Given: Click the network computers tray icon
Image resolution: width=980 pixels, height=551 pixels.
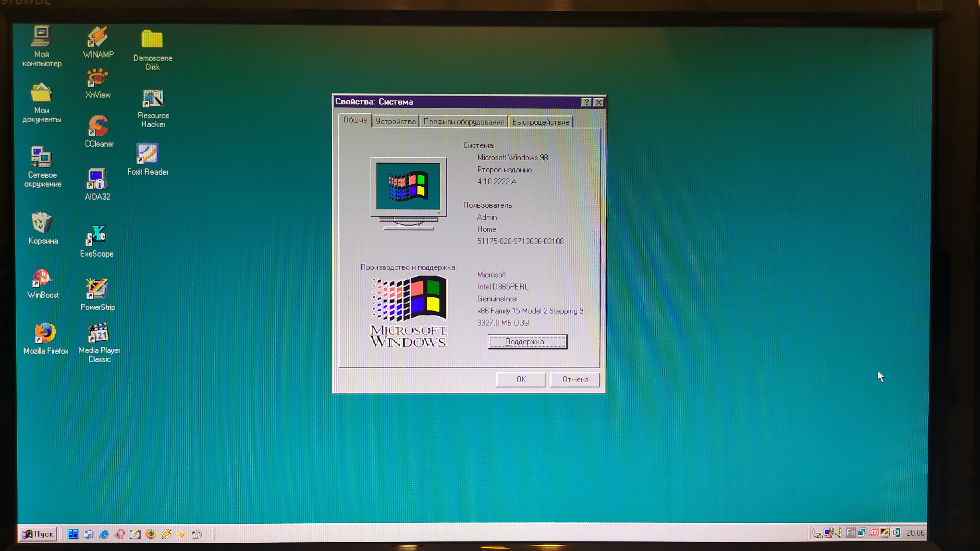Looking at the screenshot, I should click(862, 533).
